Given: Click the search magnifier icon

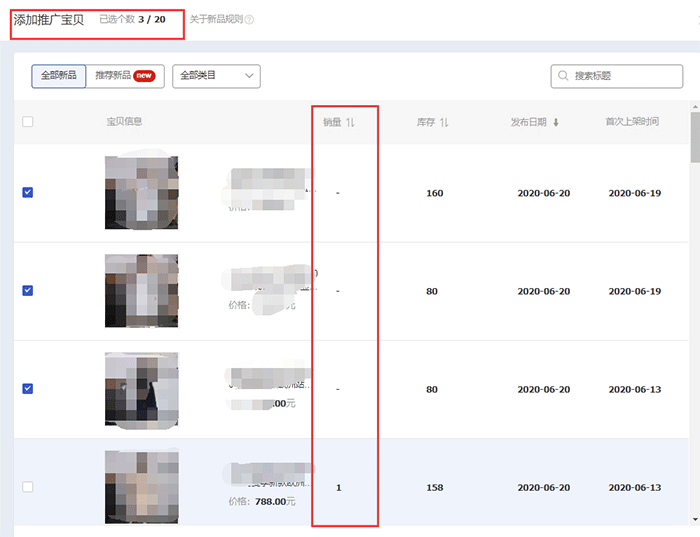Looking at the screenshot, I should coord(564,76).
